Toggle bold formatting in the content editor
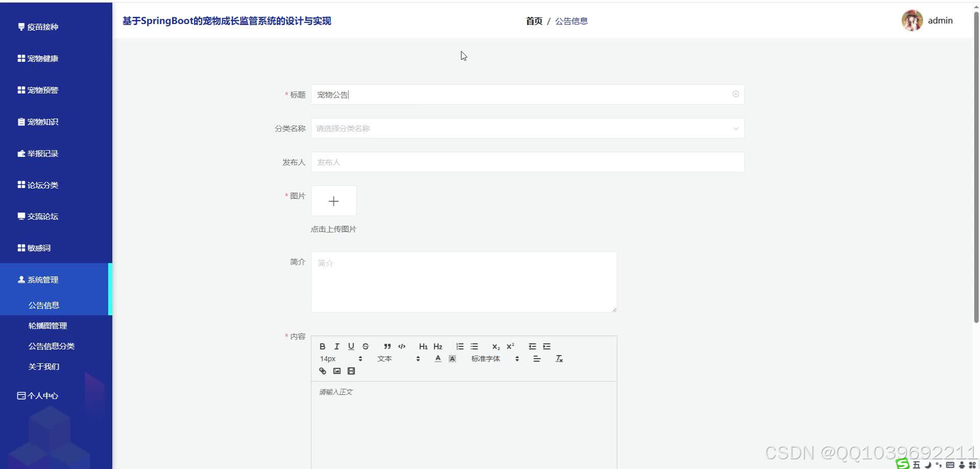980x469 pixels. tap(322, 346)
